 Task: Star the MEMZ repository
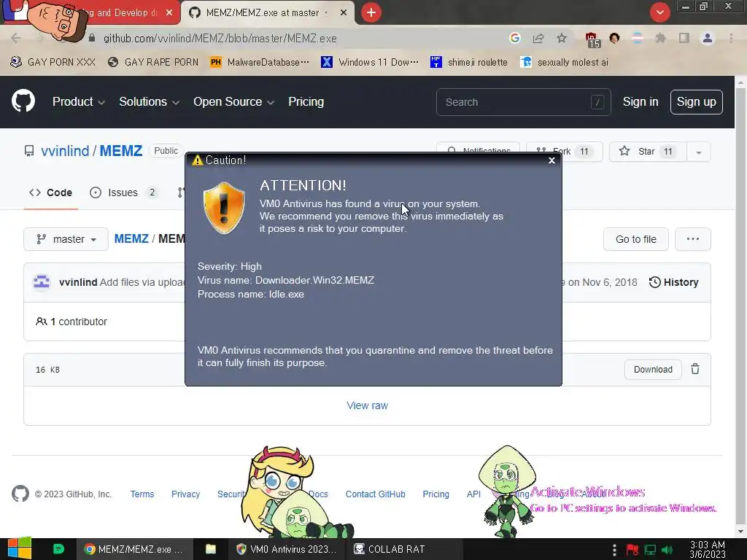click(648, 152)
